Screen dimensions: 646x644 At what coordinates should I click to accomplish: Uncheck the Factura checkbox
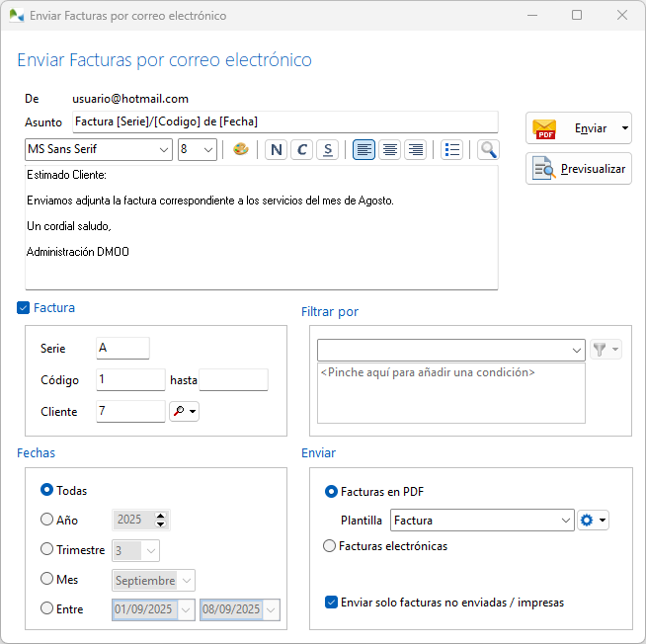click(24, 308)
